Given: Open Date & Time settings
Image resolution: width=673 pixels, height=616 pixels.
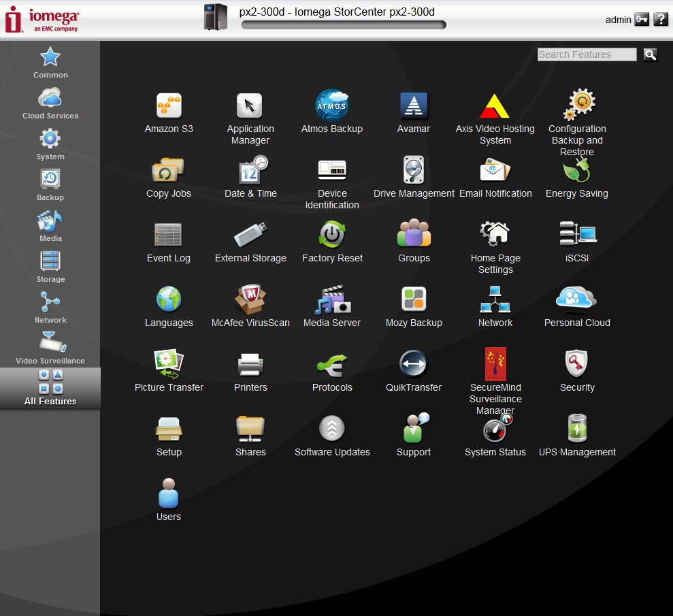Looking at the screenshot, I should click(x=250, y=177).
